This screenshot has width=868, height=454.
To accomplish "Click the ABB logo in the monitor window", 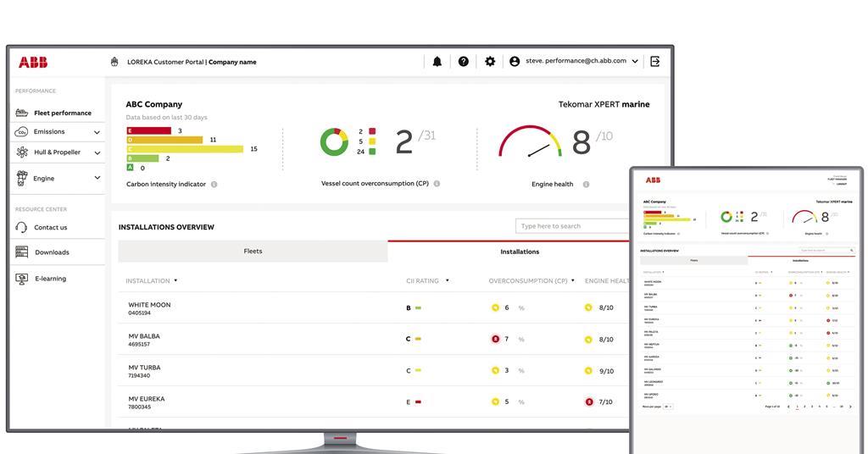I will (33, 63).
